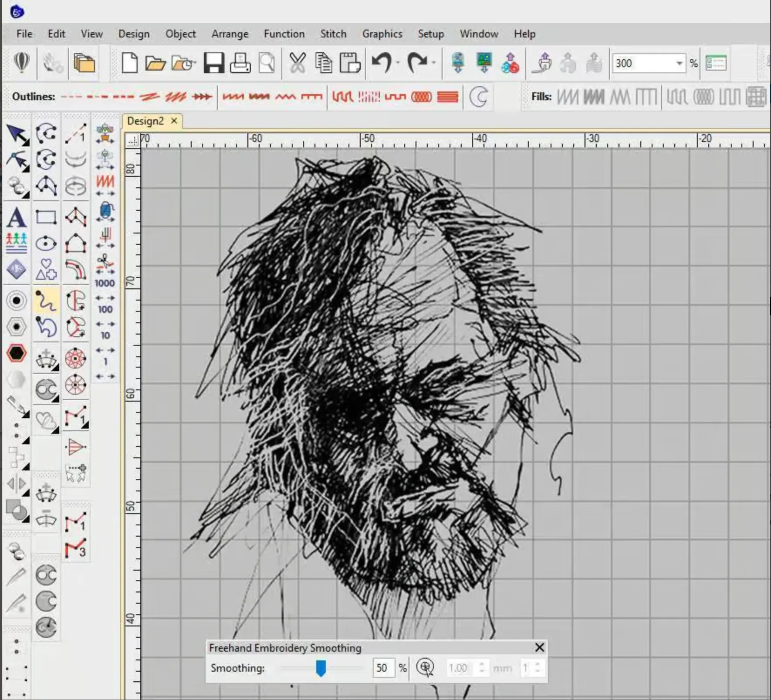Click the Save design floppy disk icon
The image size is (771, 700).
[x=213, y=64]
